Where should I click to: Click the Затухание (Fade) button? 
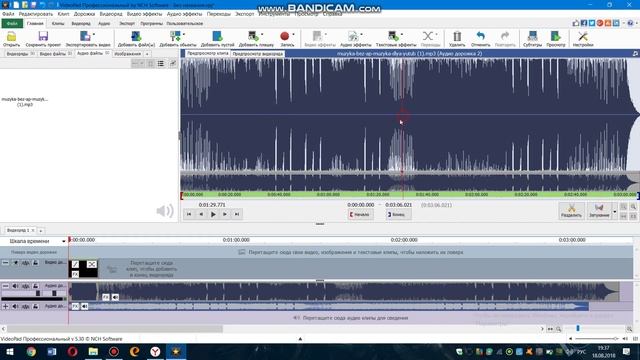coord(599,211)
